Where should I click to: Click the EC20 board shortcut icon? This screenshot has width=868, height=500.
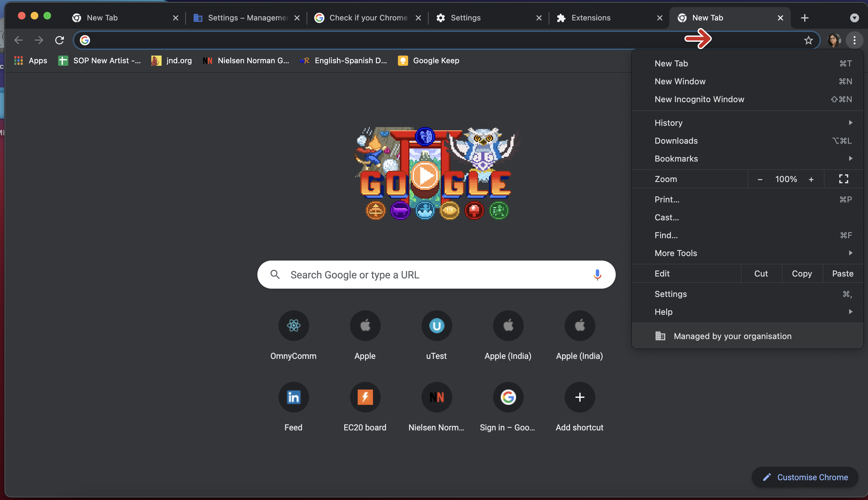[x=365, y=397]
